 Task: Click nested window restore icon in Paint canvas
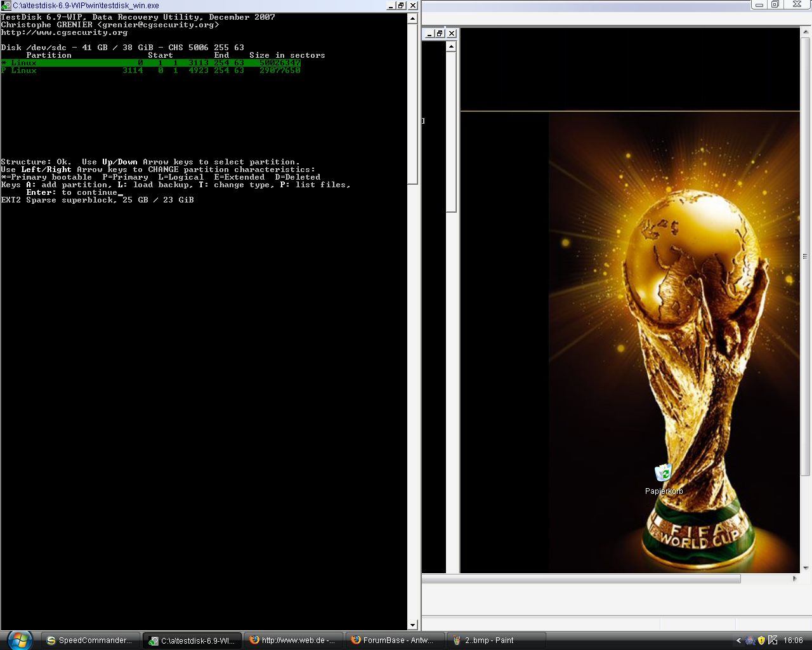click(x=440, y=34)
